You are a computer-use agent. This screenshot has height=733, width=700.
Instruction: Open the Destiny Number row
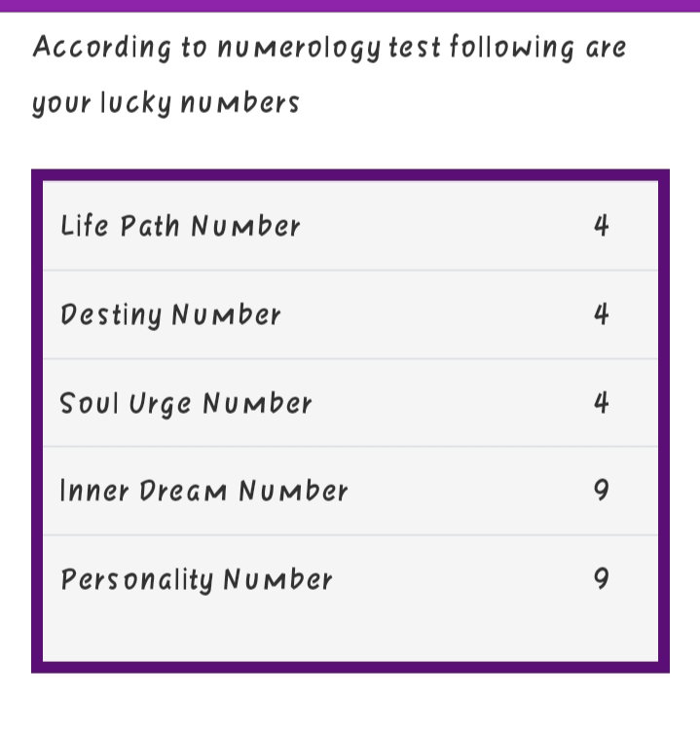click(x=350, y=314)
